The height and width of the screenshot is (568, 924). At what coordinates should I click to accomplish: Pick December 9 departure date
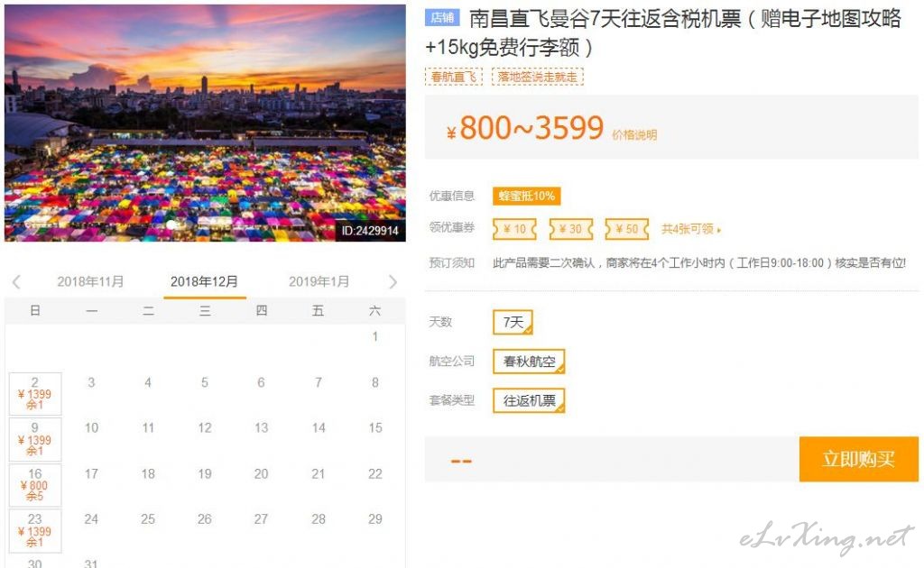(35, 440)
